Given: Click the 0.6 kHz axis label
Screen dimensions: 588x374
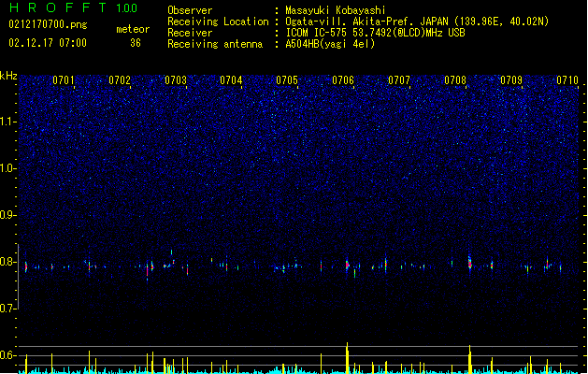Looking at the screenshot, I should tap(8, 355).
